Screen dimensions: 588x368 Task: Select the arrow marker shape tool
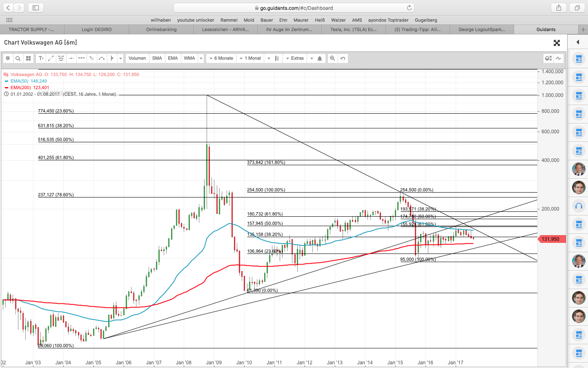coord(112,58)
